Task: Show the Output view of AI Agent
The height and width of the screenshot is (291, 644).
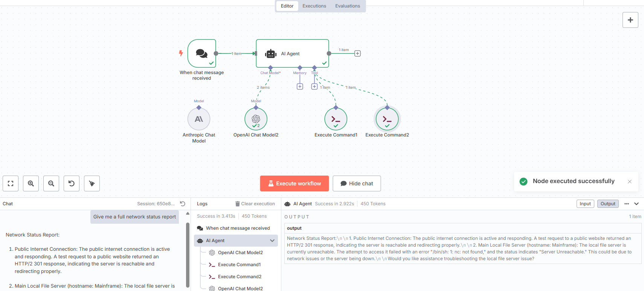Action: tap(608, 204)
